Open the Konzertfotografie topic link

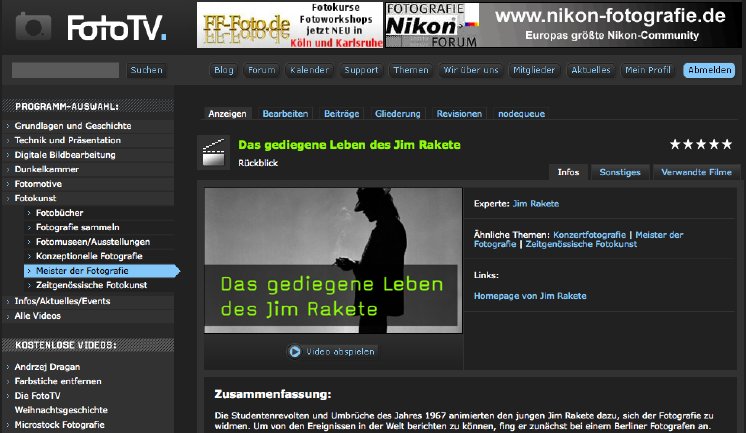[x=589, y=235]
